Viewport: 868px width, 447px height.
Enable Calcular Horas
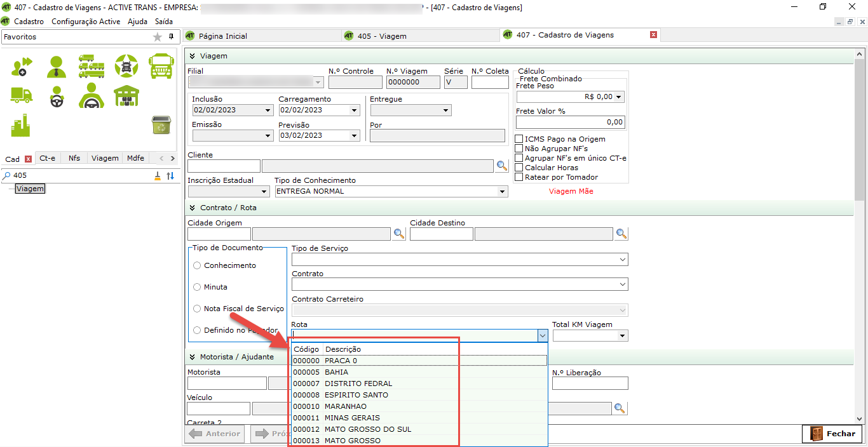coord(519,168)
